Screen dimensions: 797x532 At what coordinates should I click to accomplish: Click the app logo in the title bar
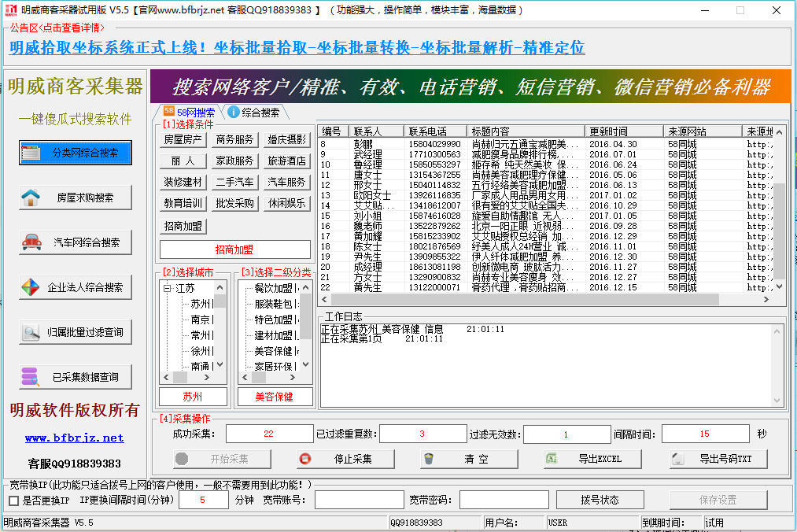point(11,9)
